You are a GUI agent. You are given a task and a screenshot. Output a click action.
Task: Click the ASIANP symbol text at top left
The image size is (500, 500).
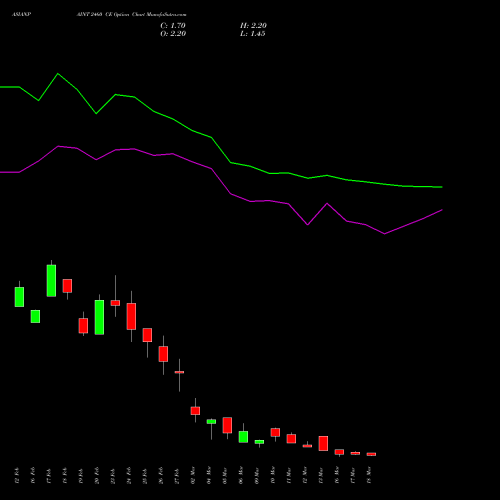tap(22, 14)
